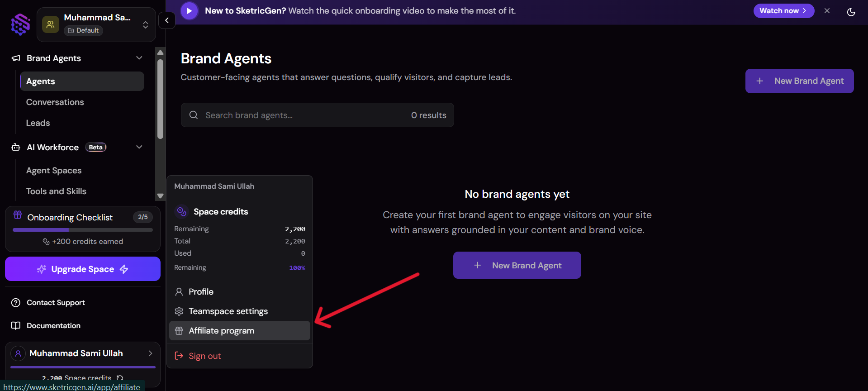The width and height of the screenshot is (868, 391).
Task: Click the Used 0 credits value
Action: click(x=303, y=253)
